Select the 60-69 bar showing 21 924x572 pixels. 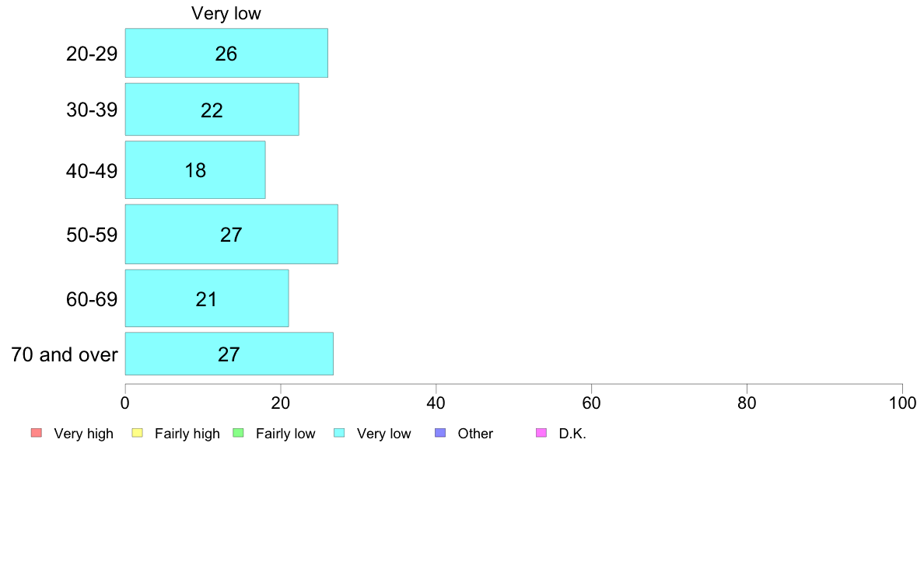coord(207,298)
